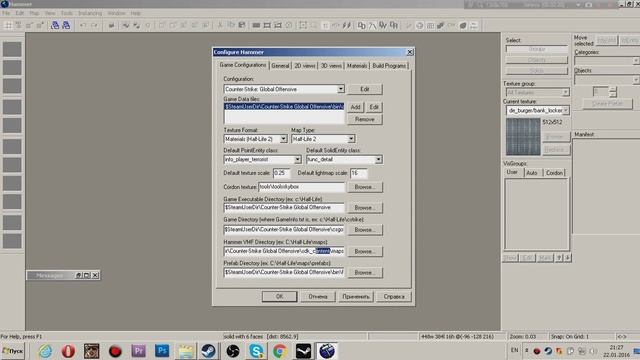
Task: Expand the Objects dropdown
Action: coord(636,80)
